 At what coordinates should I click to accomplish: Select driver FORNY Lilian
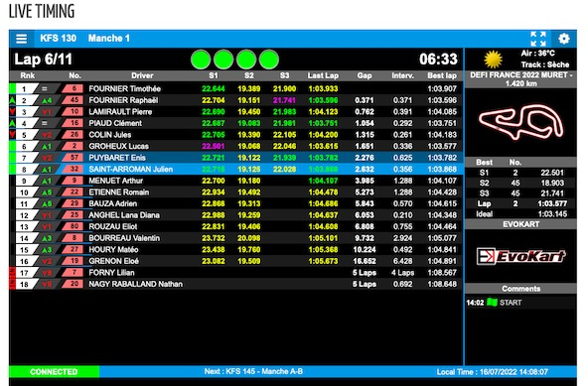(x=111, y=273)
